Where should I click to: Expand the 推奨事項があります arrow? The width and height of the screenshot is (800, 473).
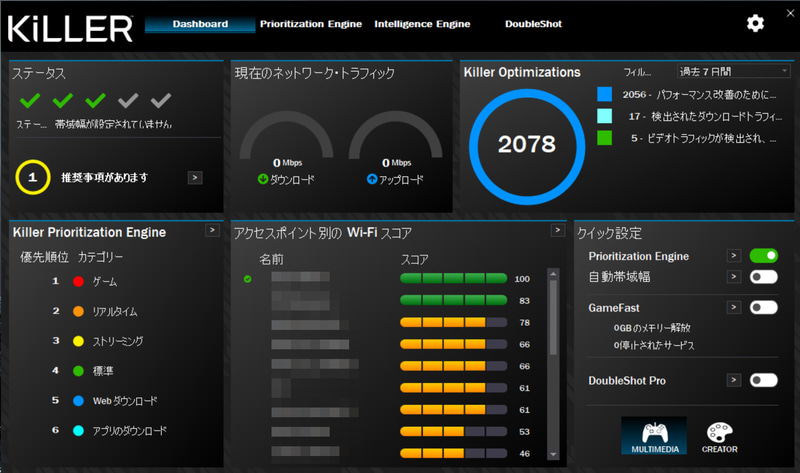coord(195,178)
